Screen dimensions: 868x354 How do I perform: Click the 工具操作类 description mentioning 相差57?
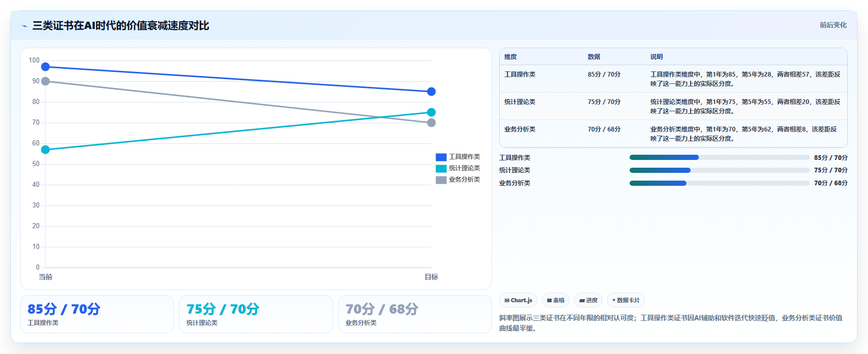(745, 79)
